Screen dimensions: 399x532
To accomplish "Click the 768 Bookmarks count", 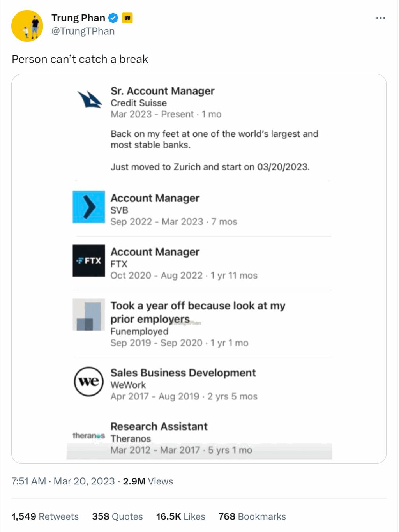I will click(252, 516).
